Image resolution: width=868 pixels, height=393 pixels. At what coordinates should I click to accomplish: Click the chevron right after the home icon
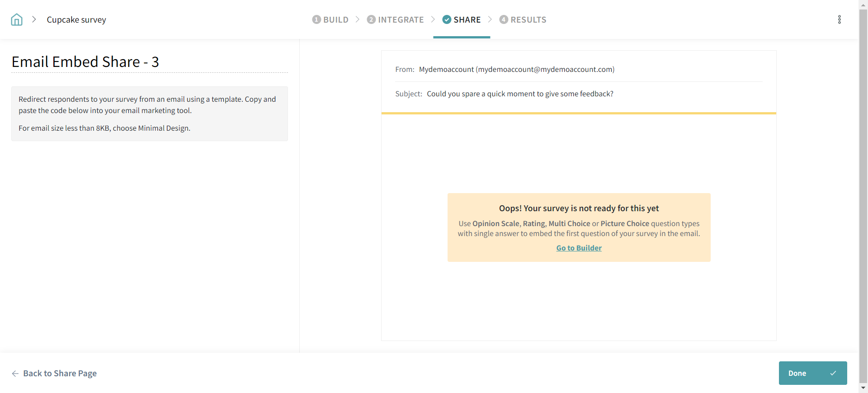pos(34,19)
